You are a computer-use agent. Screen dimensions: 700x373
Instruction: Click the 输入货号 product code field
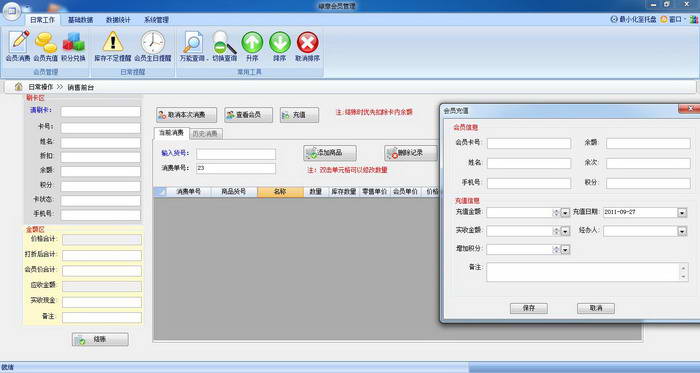(236, 154)
